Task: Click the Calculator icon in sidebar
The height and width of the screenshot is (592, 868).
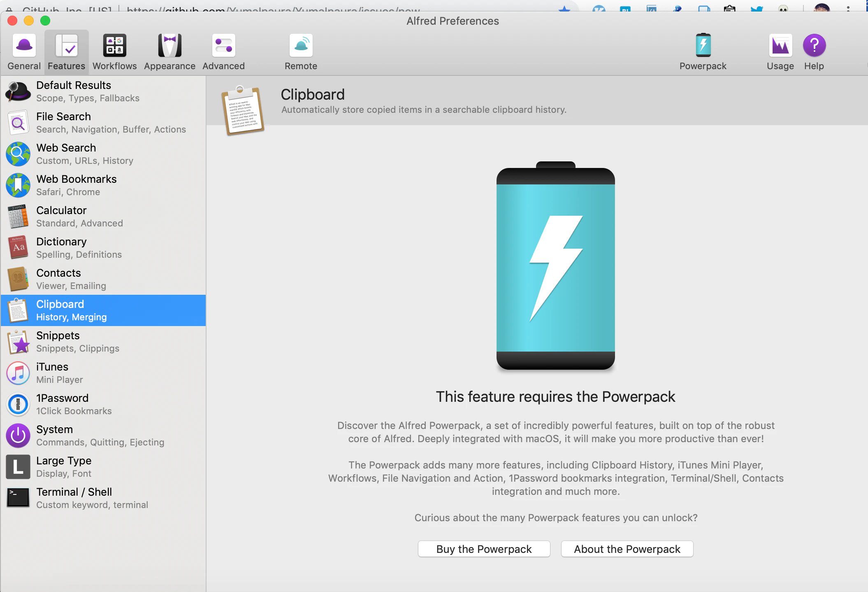Action: pos(18,217)
